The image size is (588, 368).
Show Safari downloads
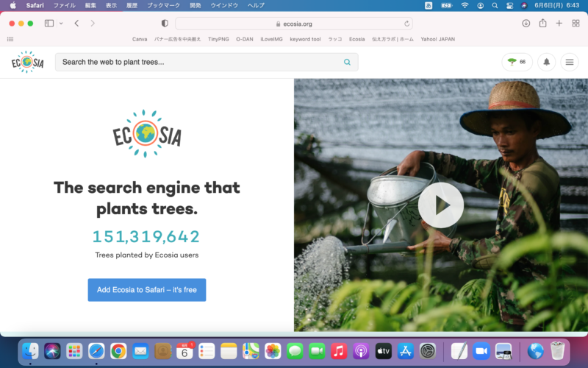tap(526, 24)
